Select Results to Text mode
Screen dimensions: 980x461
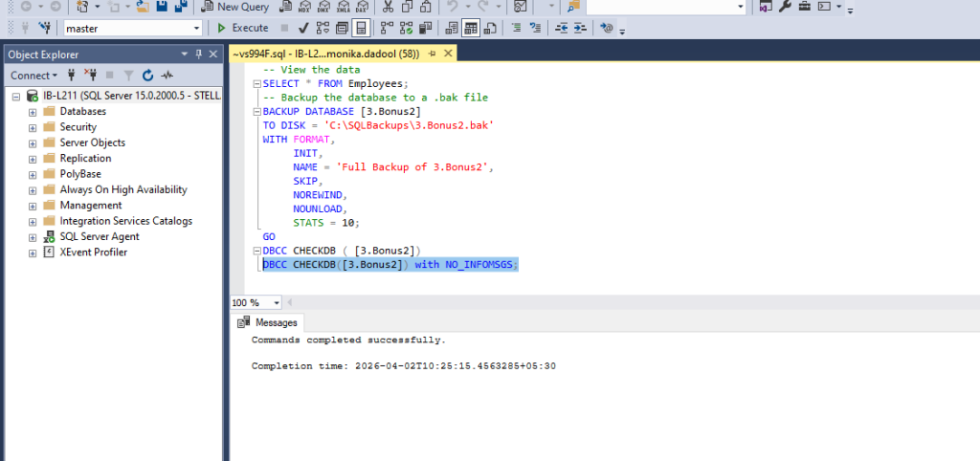tap(452, 28)
